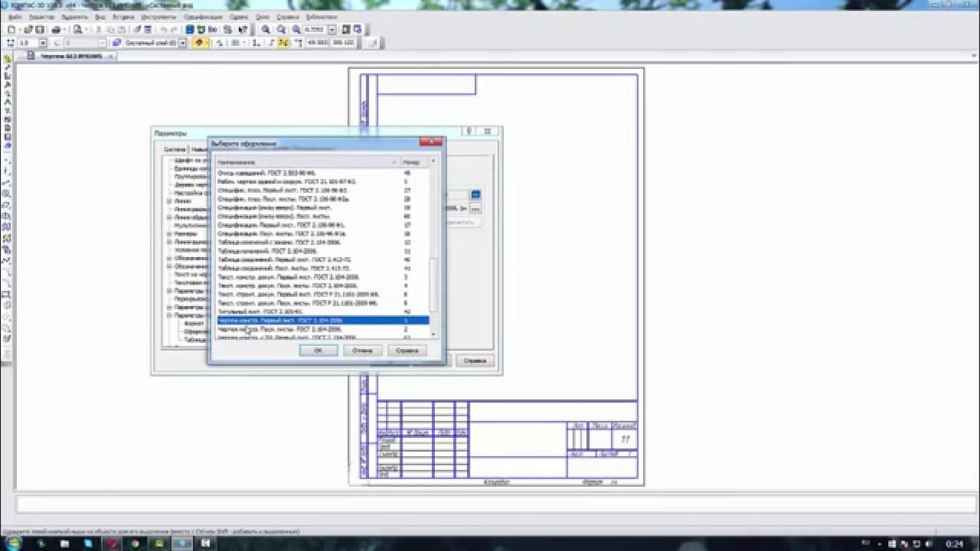The image size is (980, 551).
Task: Click the taskbar clock showing 0:24
Action: [955, 543]
